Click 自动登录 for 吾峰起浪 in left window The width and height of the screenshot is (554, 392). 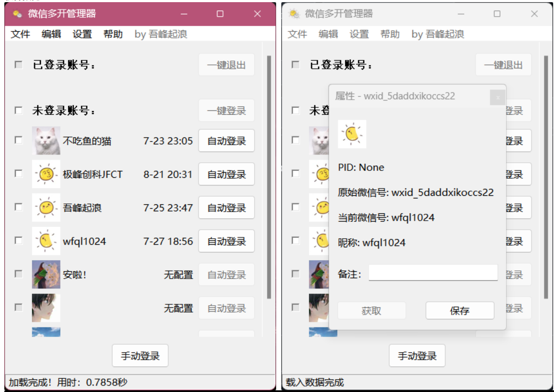click(226, 208)
